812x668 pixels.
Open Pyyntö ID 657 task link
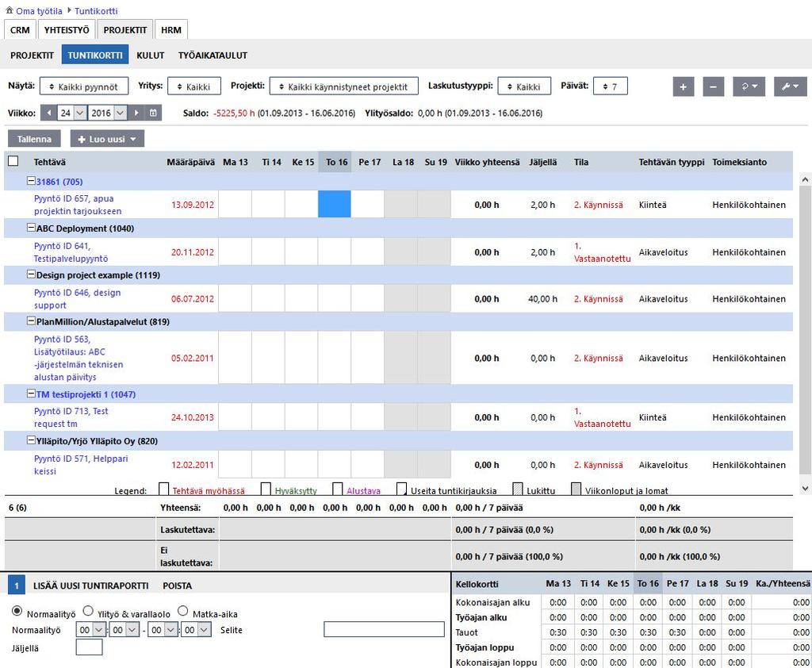click(x=78, y=205)
